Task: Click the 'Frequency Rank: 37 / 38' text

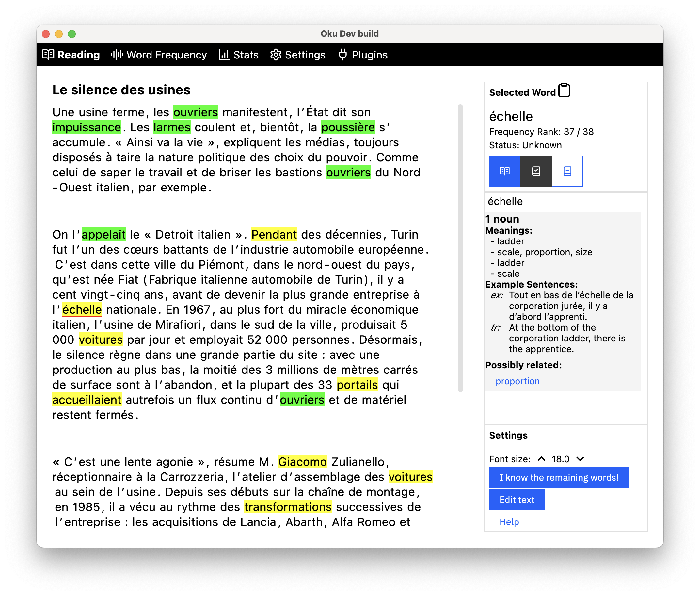Action: pos(541,132)
